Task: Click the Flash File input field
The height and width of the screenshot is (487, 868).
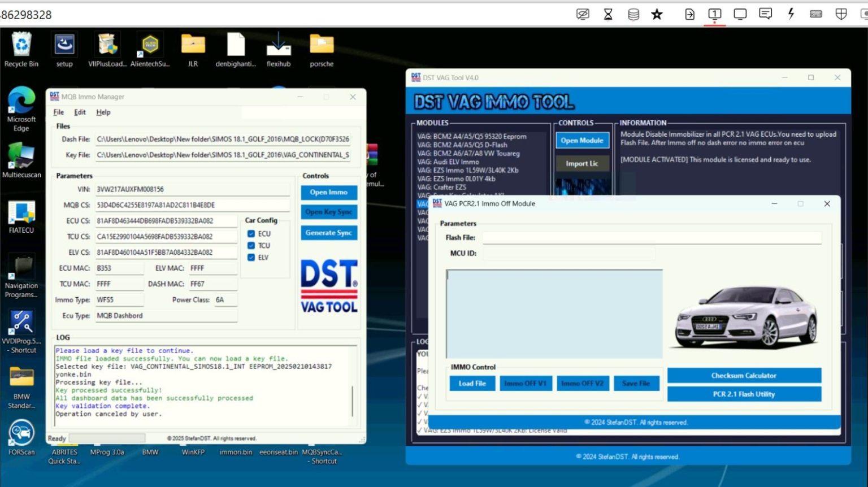Action: click(x=650, y=237)
